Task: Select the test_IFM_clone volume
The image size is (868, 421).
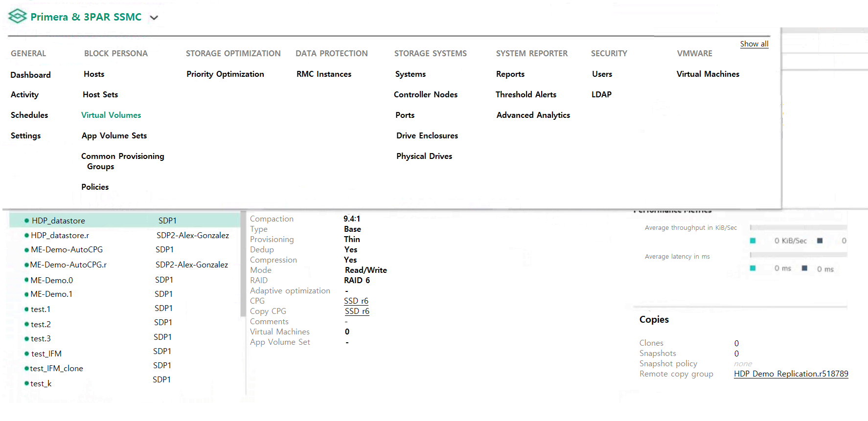Action: tap(56, 369)
